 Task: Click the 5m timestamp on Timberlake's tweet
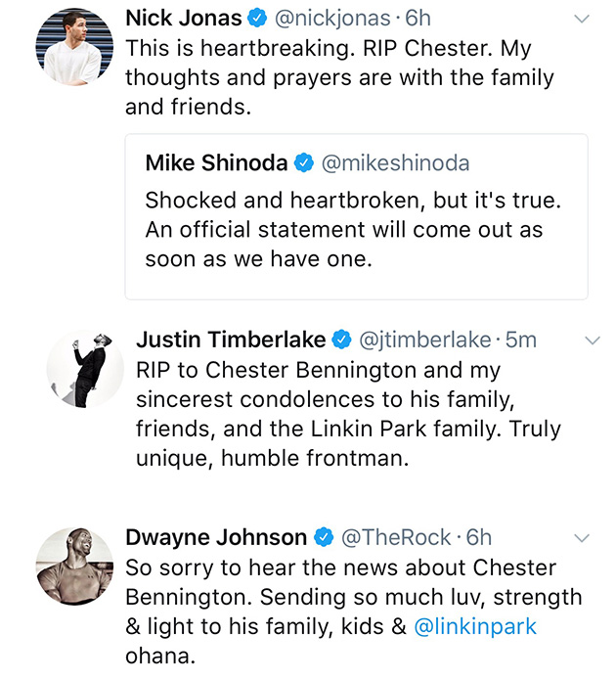click(521, 340)
